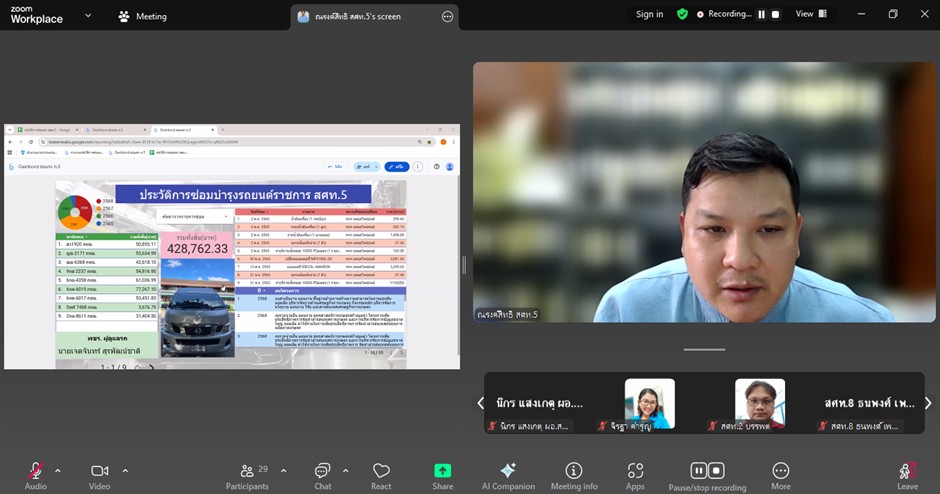Show Meeting info
Viewport: 940px width, 494px height.
pyautogui.click(x=574, y=471)
